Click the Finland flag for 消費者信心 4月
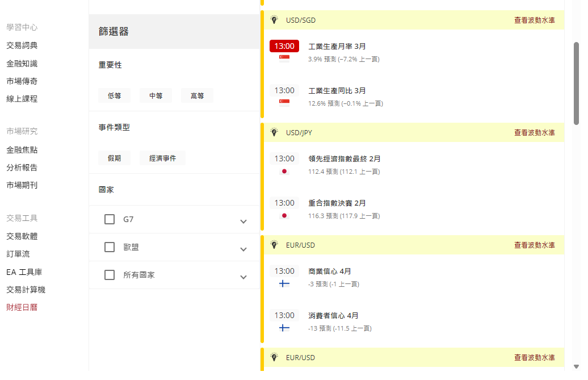 pyautogui.click(x=284, y=328)
